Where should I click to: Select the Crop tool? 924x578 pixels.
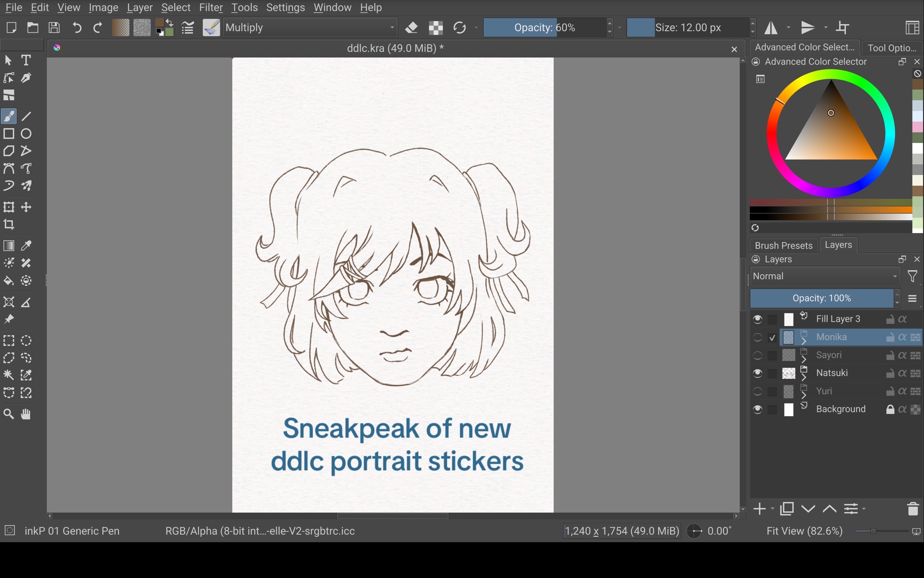click(x=9, y=224)
